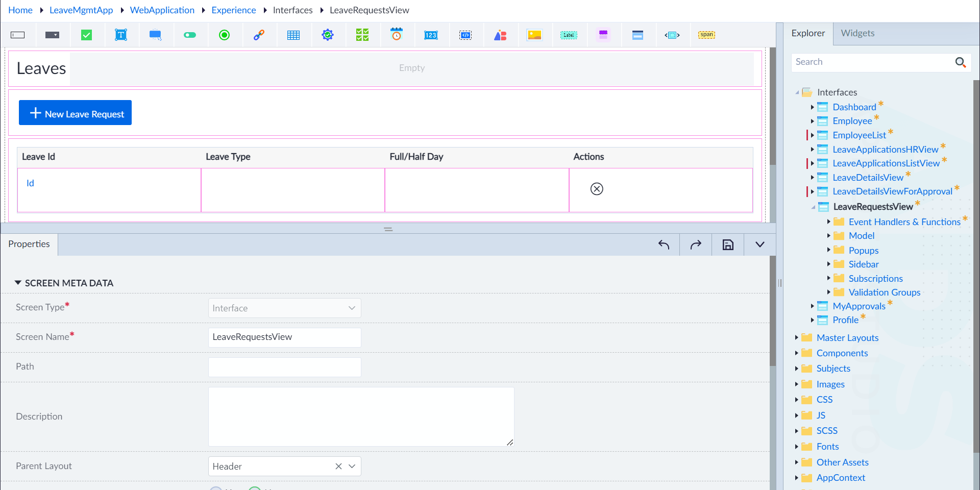The height and width of the screenshot is (490, 980).
Task: Select the iterator container widget icon
Action: (672, 35)
